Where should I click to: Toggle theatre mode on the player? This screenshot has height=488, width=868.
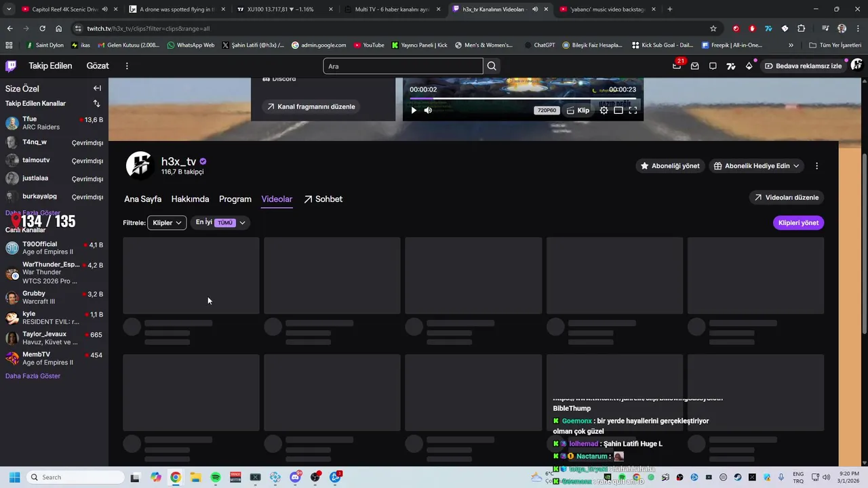pos(618,110)
